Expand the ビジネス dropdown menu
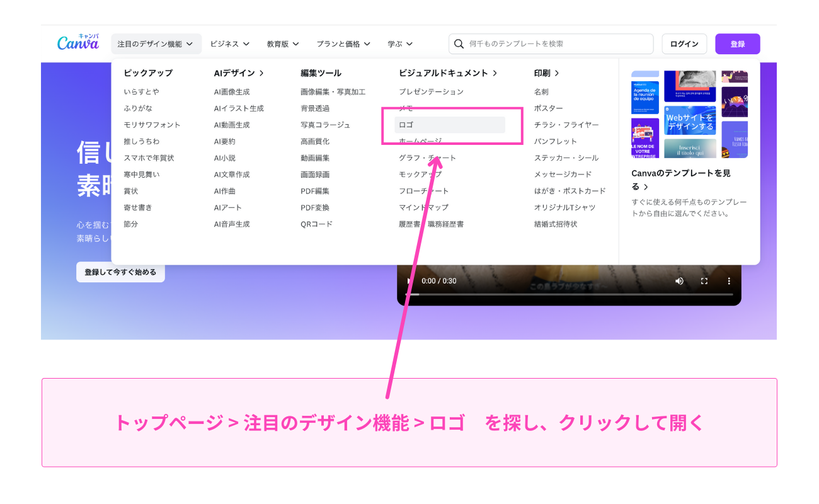 230,44
